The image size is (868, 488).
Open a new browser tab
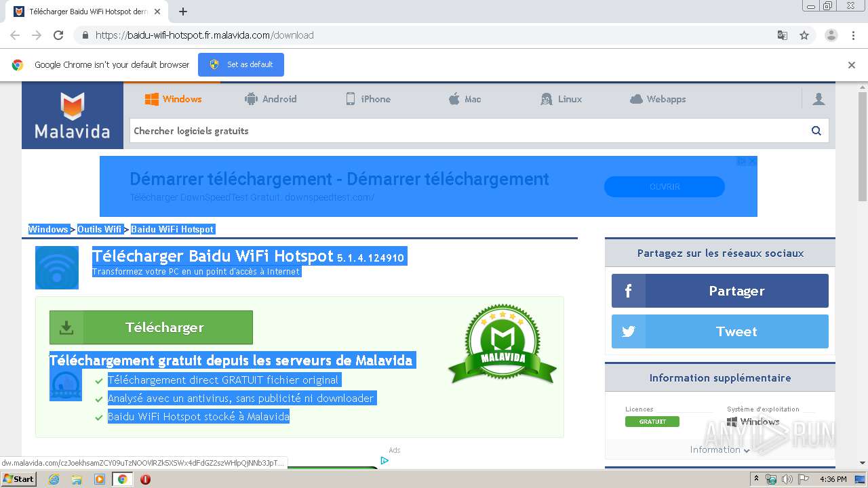pos(183,12)
